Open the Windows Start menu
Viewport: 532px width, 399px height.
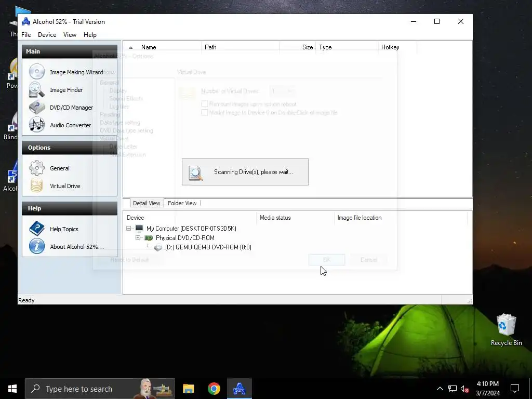click(12, 389)
